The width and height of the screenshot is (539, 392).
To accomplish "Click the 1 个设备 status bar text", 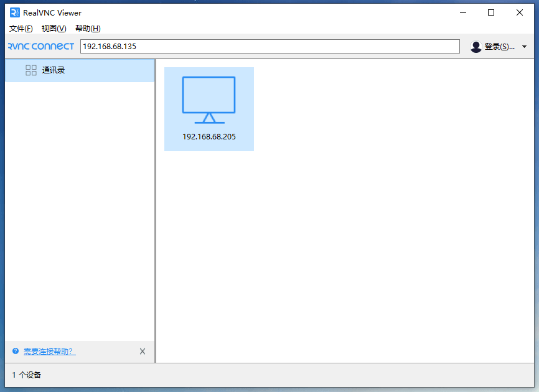I will pos(27,375).
